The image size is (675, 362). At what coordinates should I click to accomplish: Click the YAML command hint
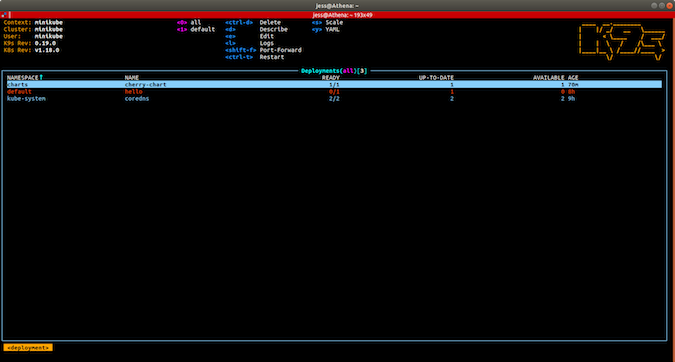click(332, 29)
